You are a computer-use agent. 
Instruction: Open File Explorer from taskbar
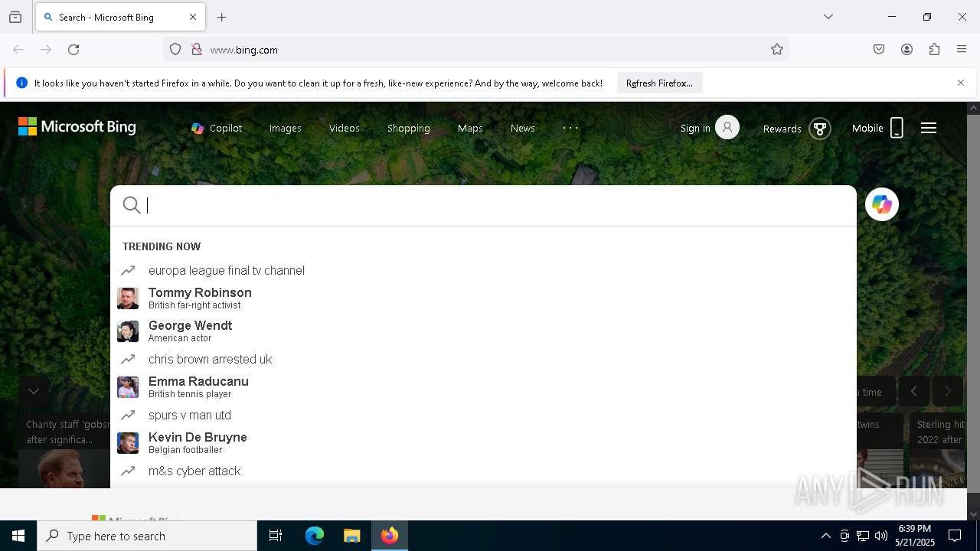click(x=351, y=536)
